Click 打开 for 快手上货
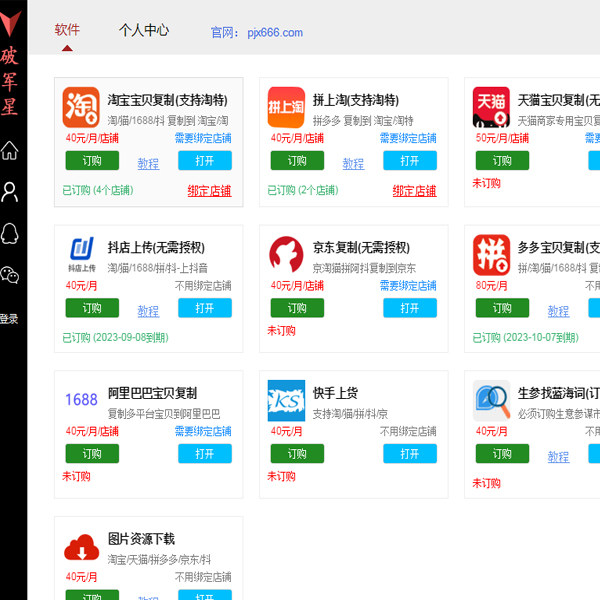The height and width of the screenshot is (600, 600). (x=410, y=453)
